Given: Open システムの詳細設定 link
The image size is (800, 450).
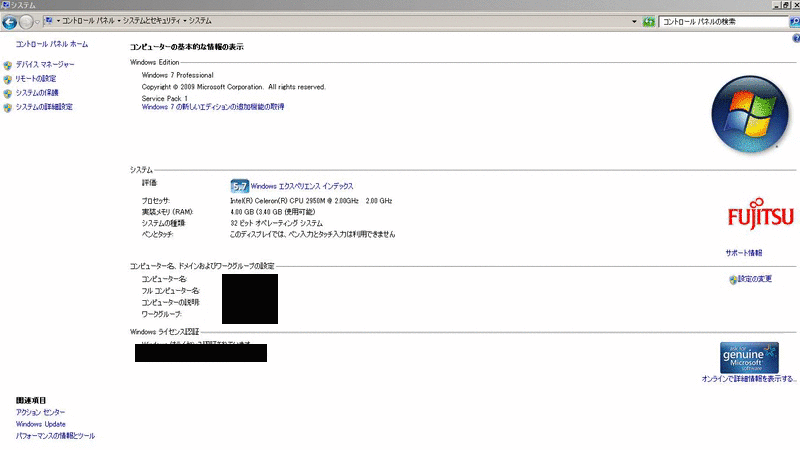Looking at the screenshot, I should pos(44,107).
